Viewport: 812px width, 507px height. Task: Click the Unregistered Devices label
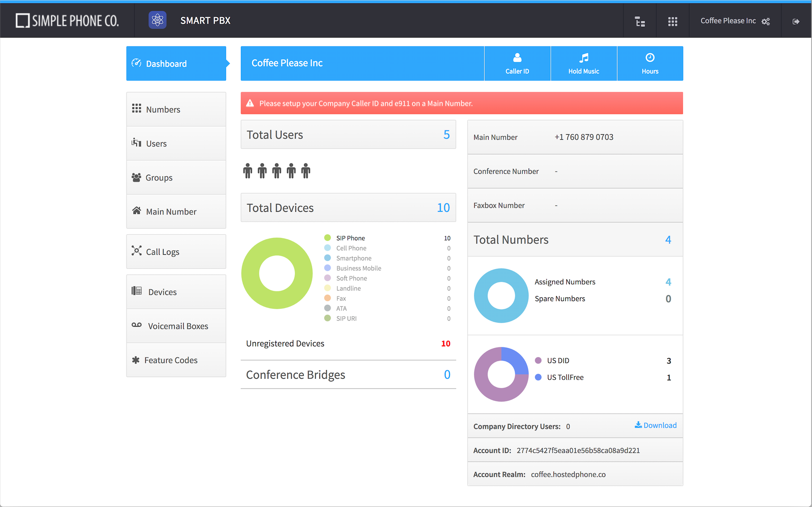click(x=285, y=343)
